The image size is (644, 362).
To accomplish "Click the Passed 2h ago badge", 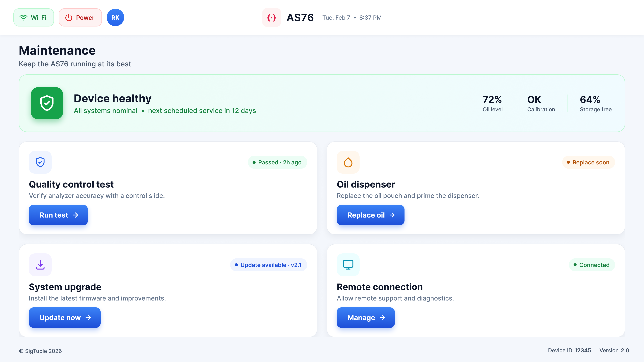I will [x=278, y=162].
